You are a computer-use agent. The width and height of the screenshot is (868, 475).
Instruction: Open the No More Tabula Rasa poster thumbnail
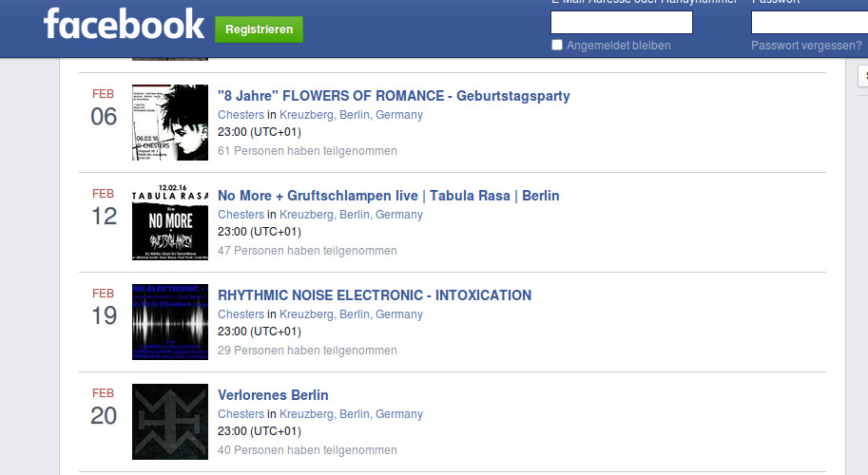coord(170,222)
